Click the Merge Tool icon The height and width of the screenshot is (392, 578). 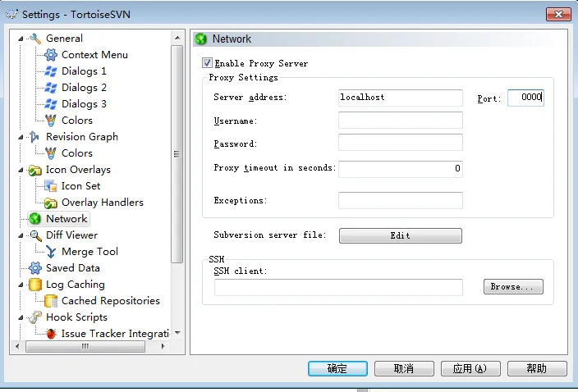[x=51, y=252]
